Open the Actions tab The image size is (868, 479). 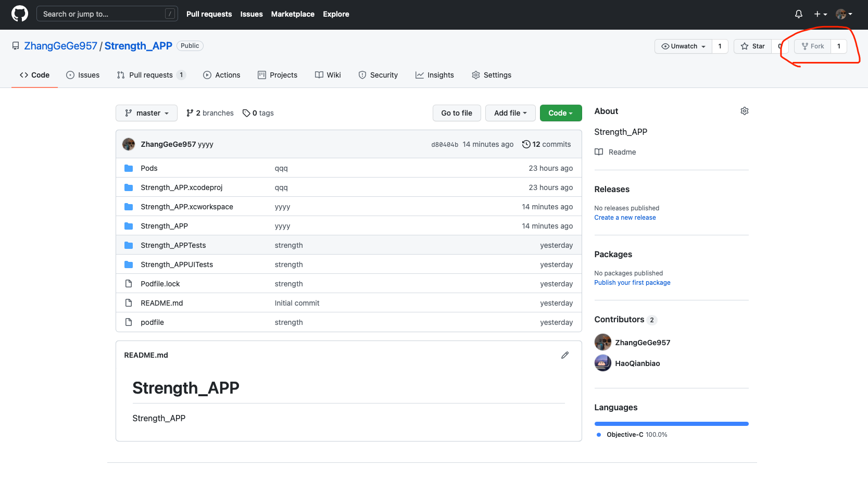222,75
